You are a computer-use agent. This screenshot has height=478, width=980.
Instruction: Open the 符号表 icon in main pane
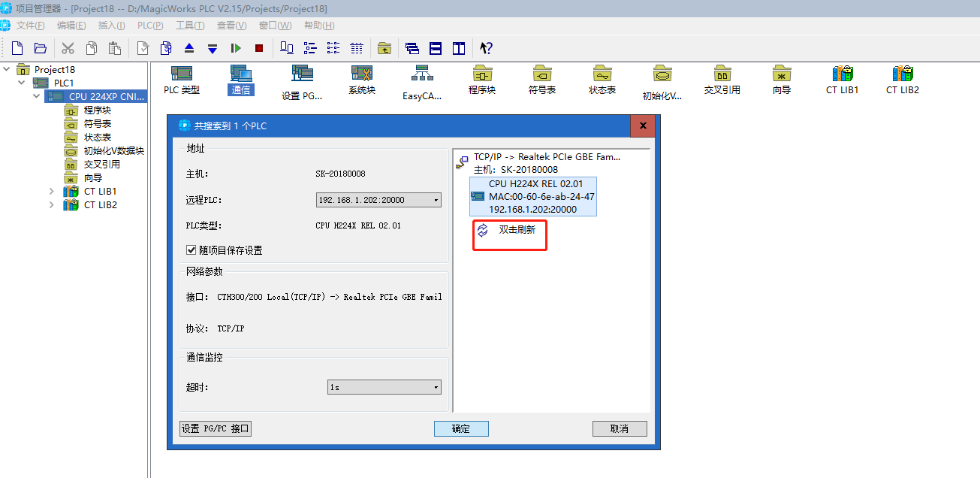(x=542, y=80)
